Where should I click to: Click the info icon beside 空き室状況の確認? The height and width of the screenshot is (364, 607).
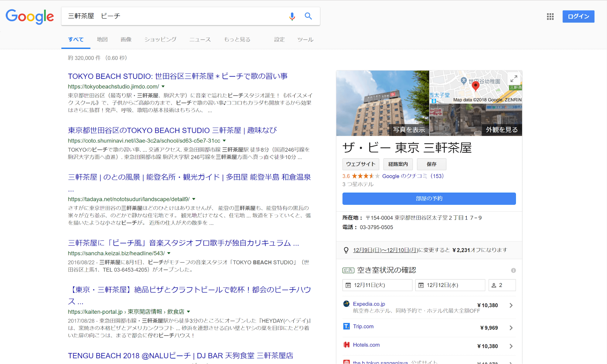(513, 270)
